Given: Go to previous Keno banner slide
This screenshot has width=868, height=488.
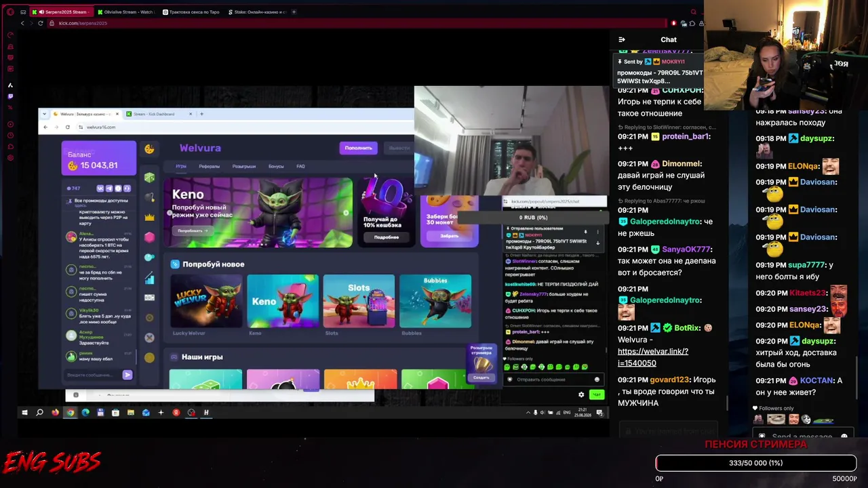Looking at the screenshot, I should point(170,213).
